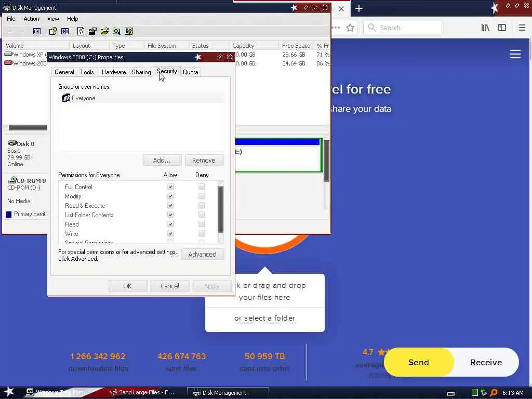Switch to the Tools tab

pyautogui.click(x=87, y=72)
